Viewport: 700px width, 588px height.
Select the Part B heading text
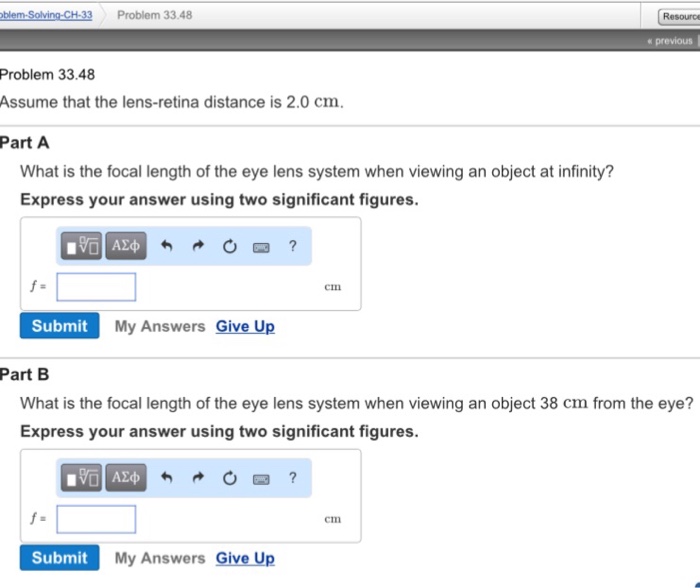point(25,375)
